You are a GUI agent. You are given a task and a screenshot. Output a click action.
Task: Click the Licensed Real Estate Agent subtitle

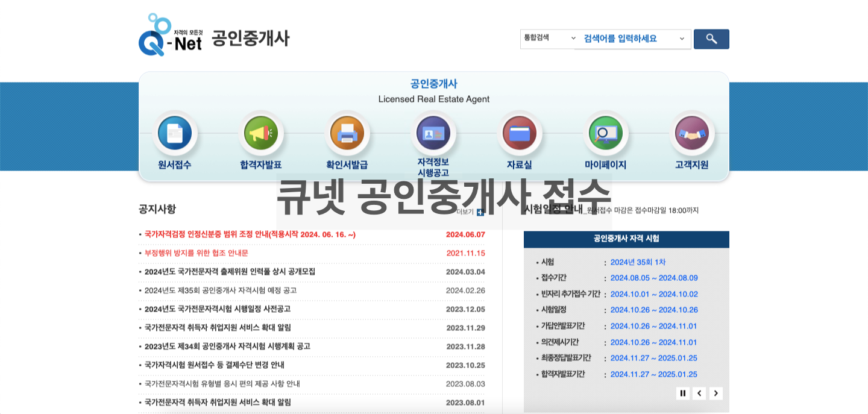[434, 99]
